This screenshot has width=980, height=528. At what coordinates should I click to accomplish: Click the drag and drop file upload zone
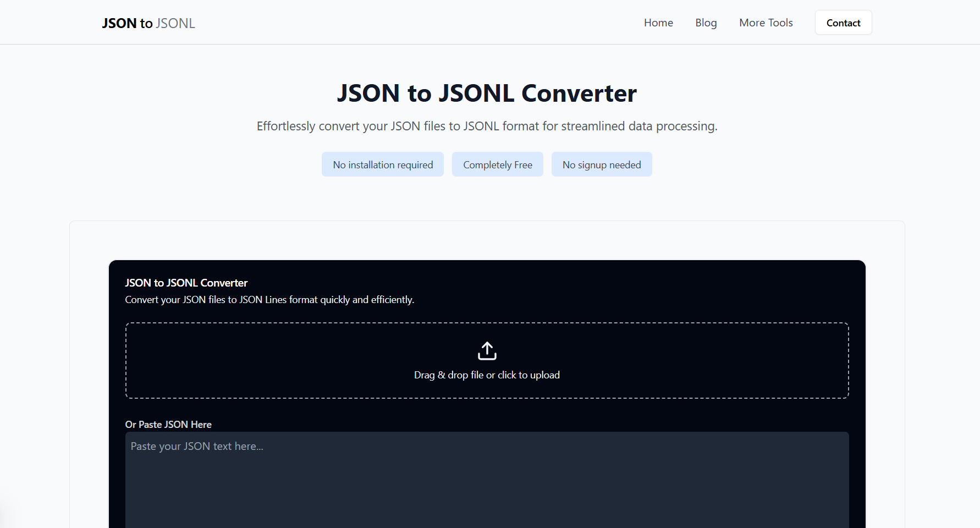(x=487, y=360)
